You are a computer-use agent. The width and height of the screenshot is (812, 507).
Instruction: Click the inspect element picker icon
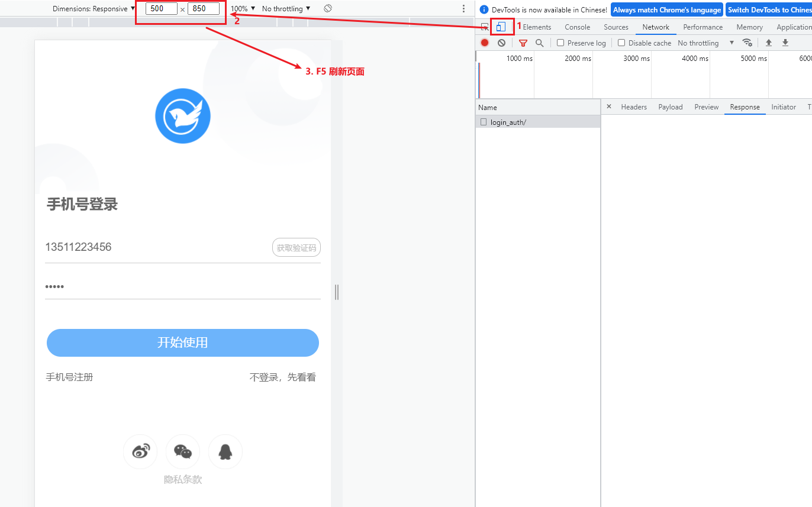484,27
